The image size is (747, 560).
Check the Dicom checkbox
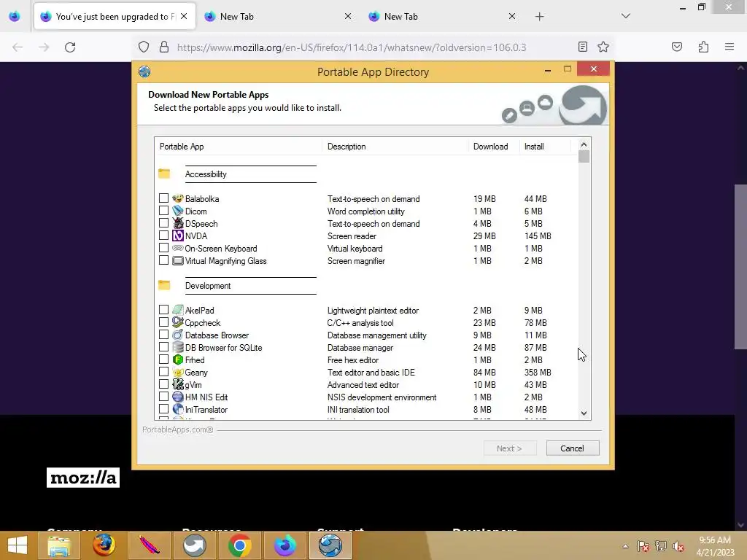tap(163, 211)
